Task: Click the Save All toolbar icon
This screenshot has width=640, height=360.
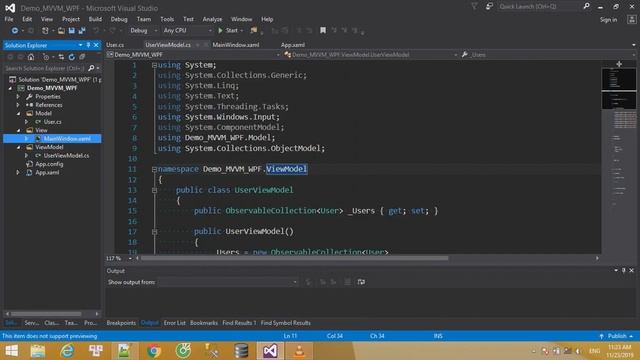Action: tap(82, 31)
